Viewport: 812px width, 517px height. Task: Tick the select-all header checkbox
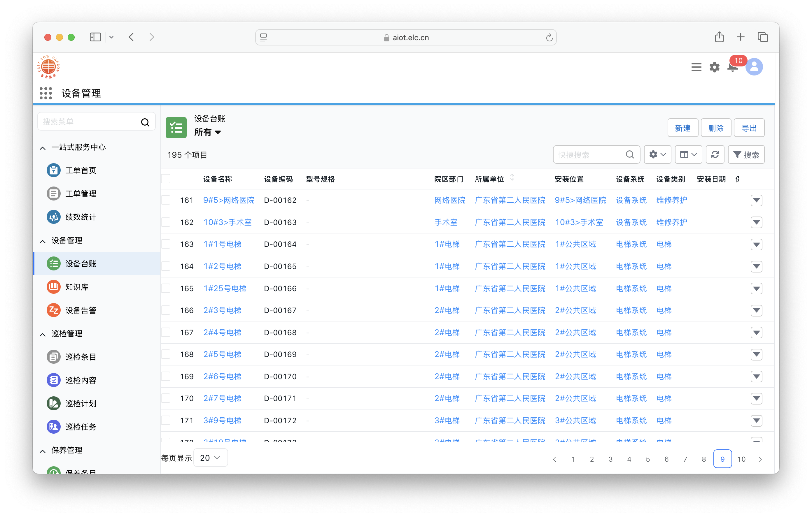(166, 179)
